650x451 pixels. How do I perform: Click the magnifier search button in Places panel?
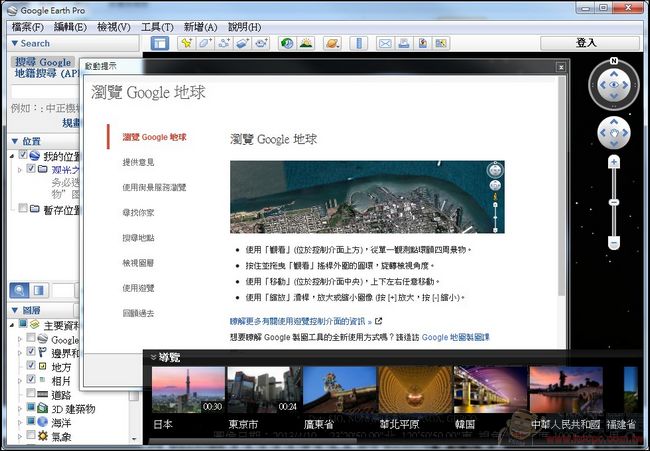coord(19,291)
